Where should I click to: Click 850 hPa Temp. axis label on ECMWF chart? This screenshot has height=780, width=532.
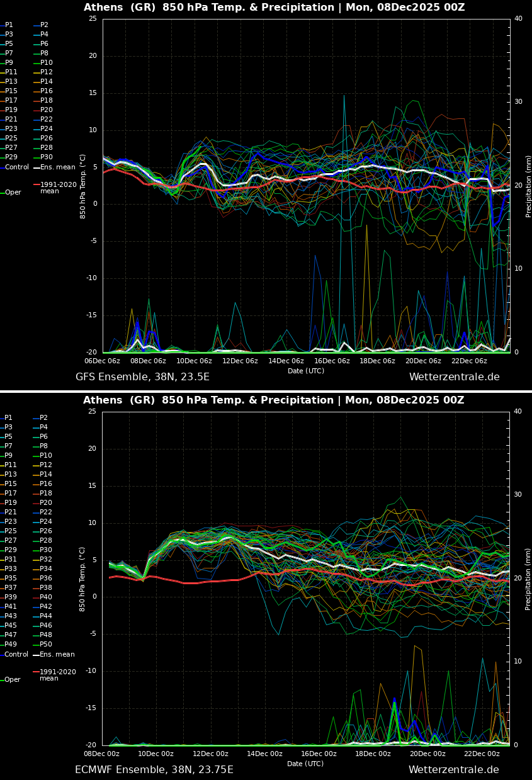[x=83, y=579]
